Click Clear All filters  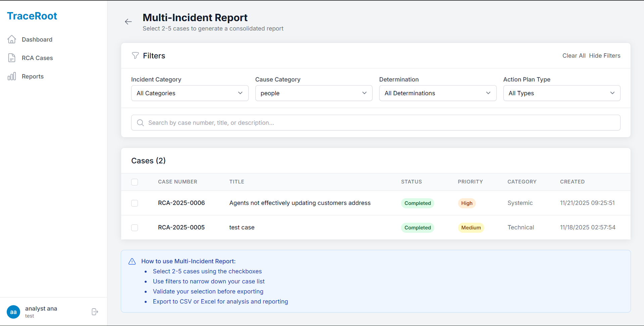(574, 56)
